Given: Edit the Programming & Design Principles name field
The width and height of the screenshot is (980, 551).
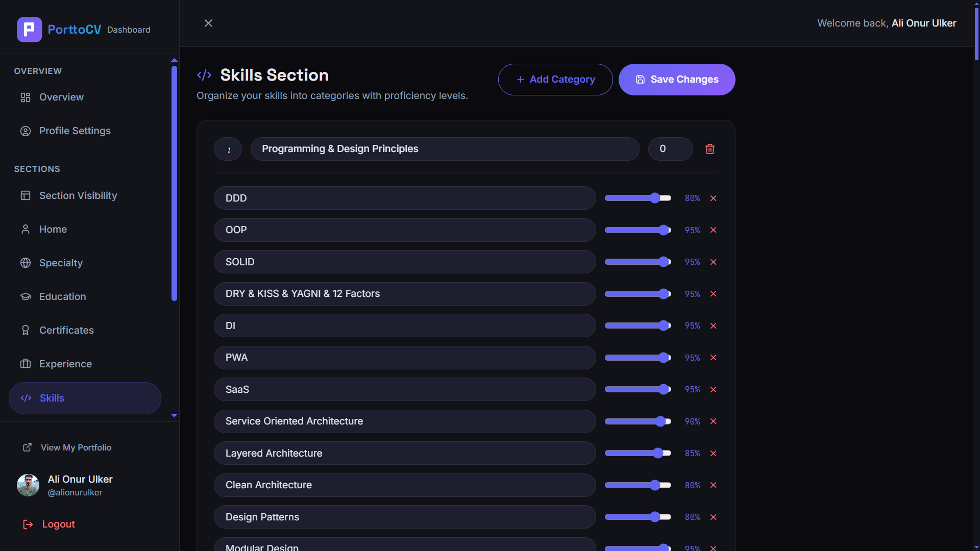Looking at the screenshot, I should tap(445, 149).
